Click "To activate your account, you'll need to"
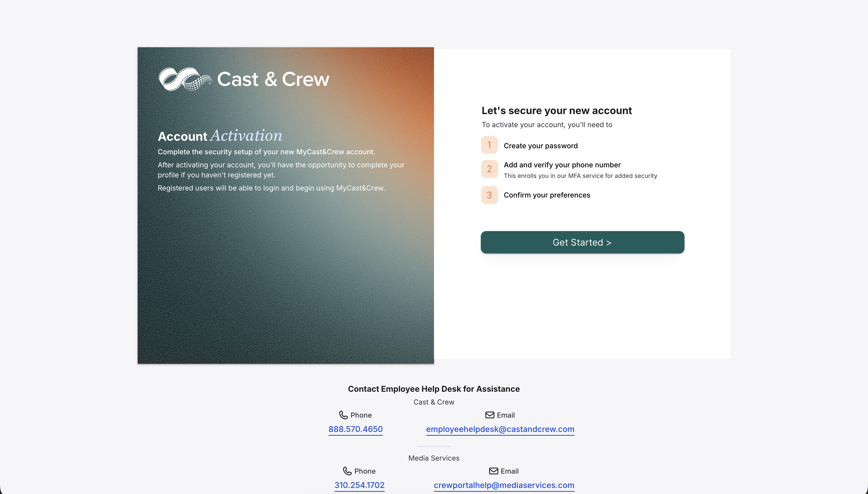This screenshot has width=868, height=494. click(547, 125)
